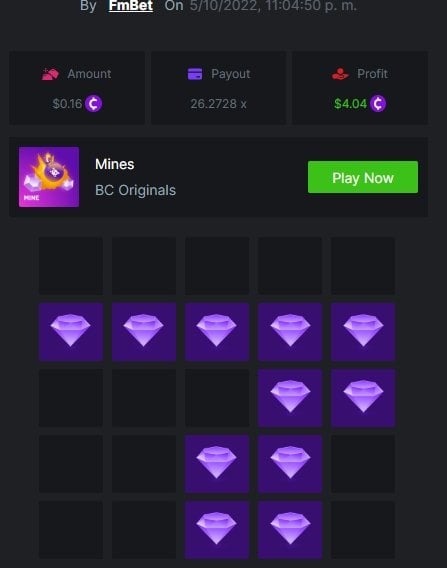The width and height of the screenshot is (447, 568).
Task: Select the first diamond in second row
Action: coord(71,332)
